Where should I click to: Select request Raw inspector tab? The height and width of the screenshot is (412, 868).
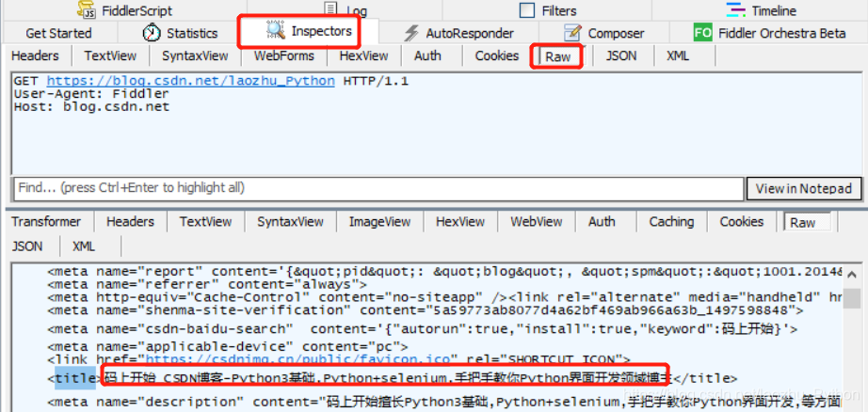[x=558, y=56]
